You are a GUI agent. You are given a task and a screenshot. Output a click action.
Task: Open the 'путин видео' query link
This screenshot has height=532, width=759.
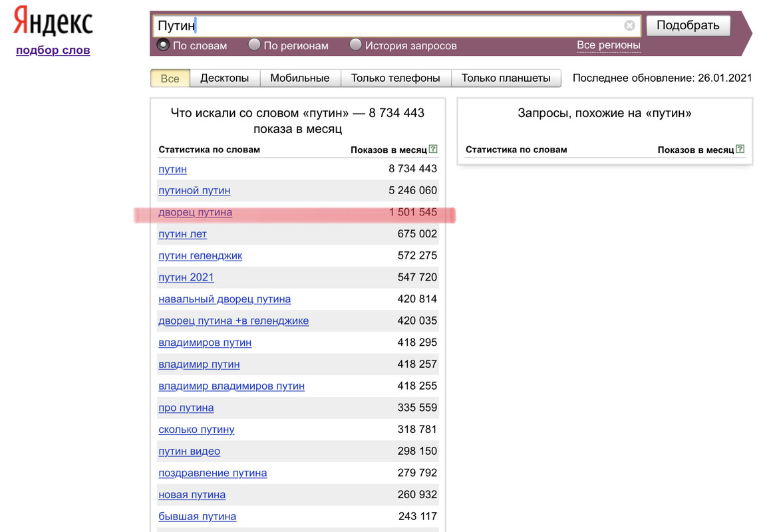pyautogui.click(x=190, y=451)
